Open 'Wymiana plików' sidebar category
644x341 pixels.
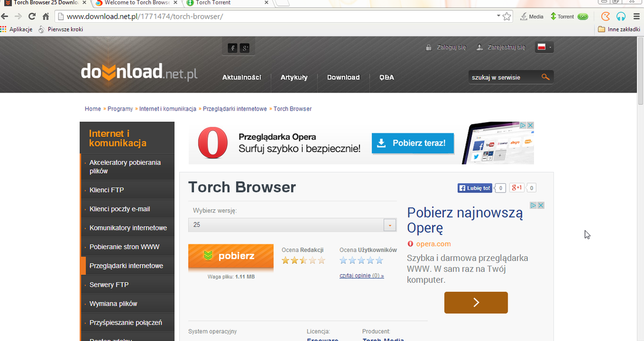tap(128, 304)
